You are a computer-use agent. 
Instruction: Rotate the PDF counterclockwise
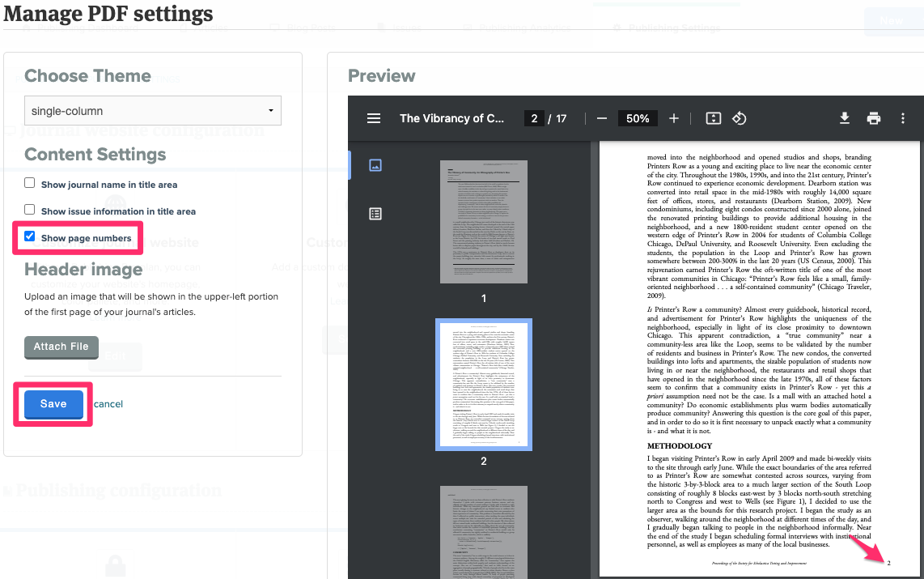pyautogui.click(x=739, y=118)
